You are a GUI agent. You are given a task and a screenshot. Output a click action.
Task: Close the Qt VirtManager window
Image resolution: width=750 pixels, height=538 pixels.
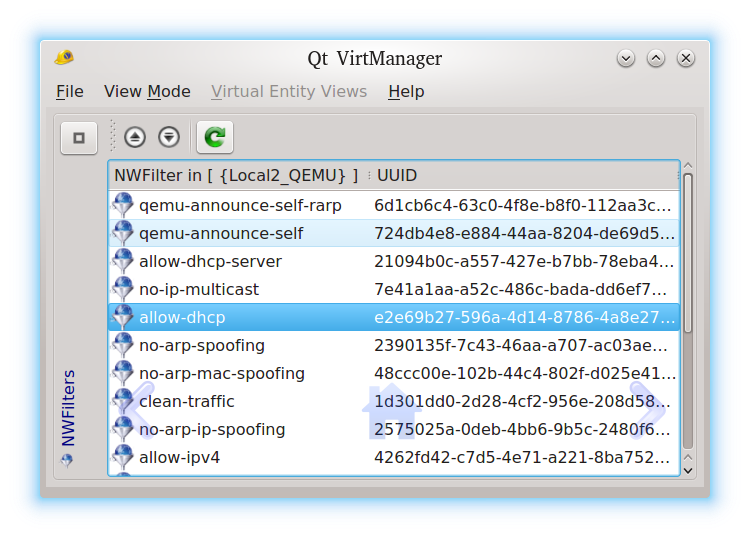(x=686, y=58)
